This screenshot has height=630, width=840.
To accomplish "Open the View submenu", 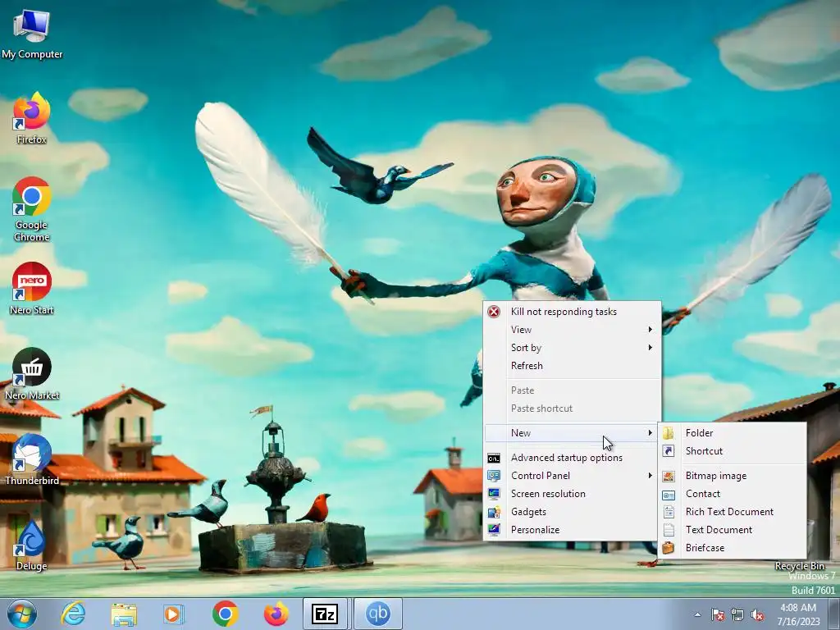I will click(572, 330).
